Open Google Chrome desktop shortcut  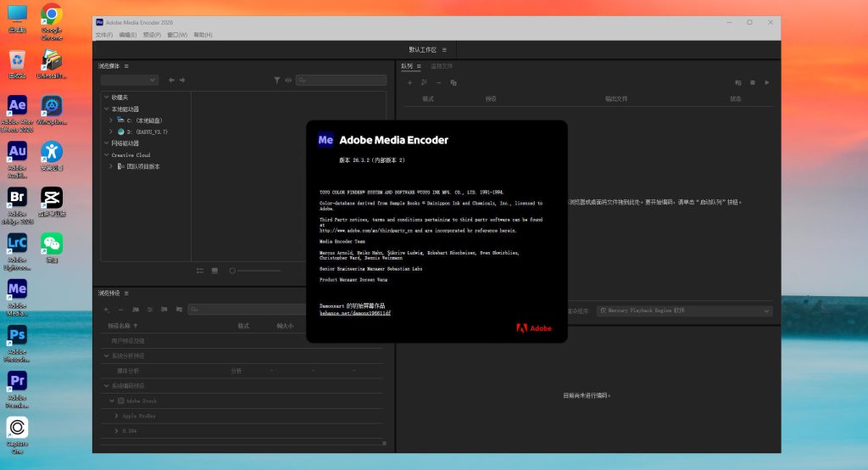tap(52, 22)
